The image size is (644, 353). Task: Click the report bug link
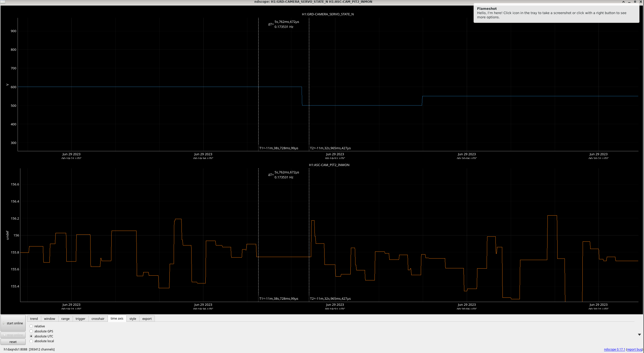(x=634, y=349)
